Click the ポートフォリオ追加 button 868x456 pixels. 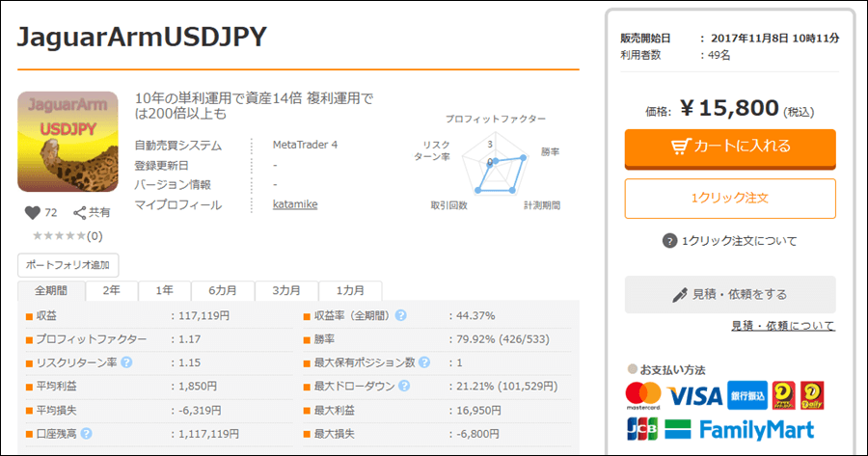click(x=68, y=265)
